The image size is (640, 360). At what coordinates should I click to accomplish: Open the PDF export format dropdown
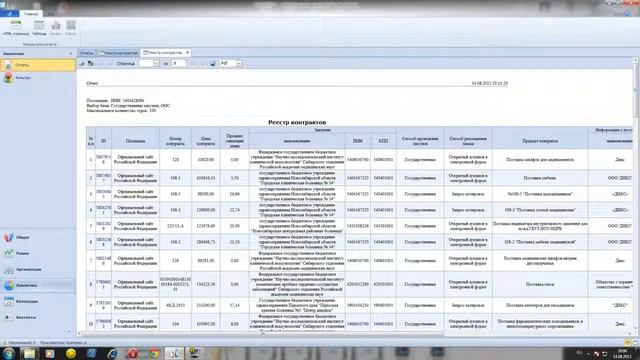[x=239, y=64]
